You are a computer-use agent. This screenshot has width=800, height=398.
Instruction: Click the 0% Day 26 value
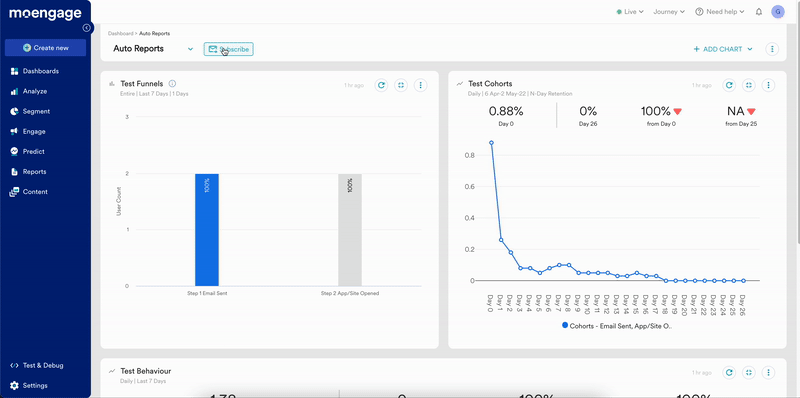pyautogui.click(x=588, y=111)
